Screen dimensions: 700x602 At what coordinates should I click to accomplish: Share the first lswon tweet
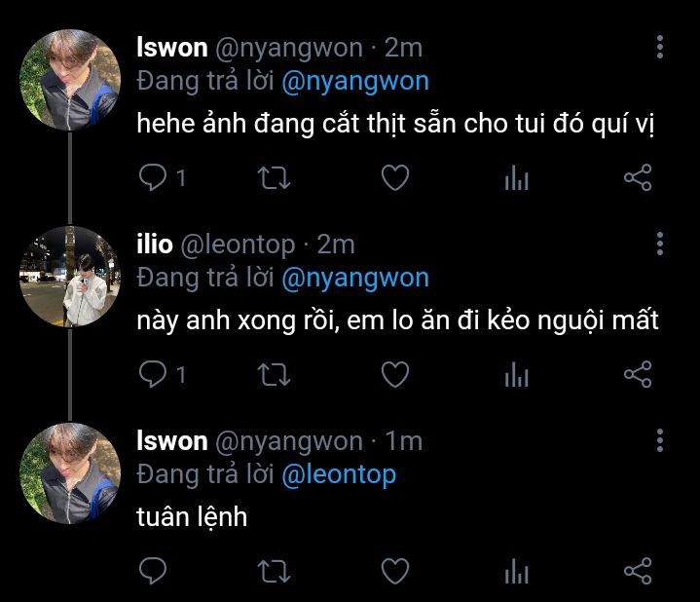pyautogui.click(x=637, y=177)
